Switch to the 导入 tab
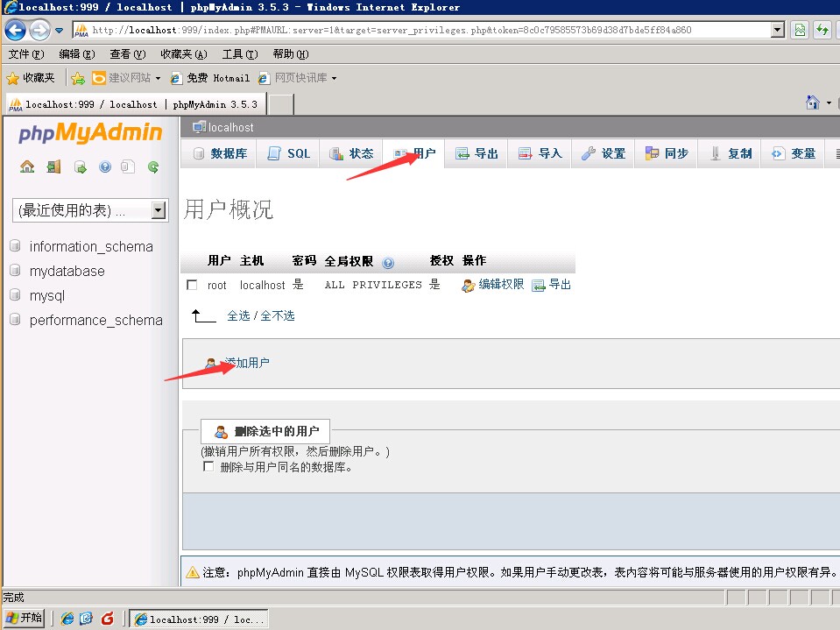Viewport: 840px width, 630px height. point(540,153)
